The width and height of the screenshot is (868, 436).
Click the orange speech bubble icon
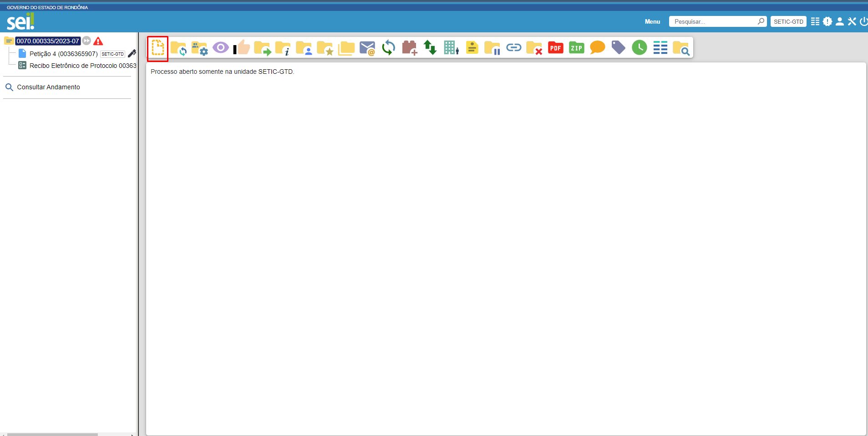point(598,47)
